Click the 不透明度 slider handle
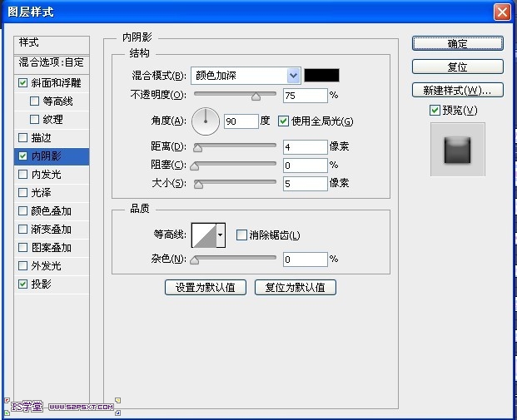This screenshot has width=517, height=420. tap(256, 96)
